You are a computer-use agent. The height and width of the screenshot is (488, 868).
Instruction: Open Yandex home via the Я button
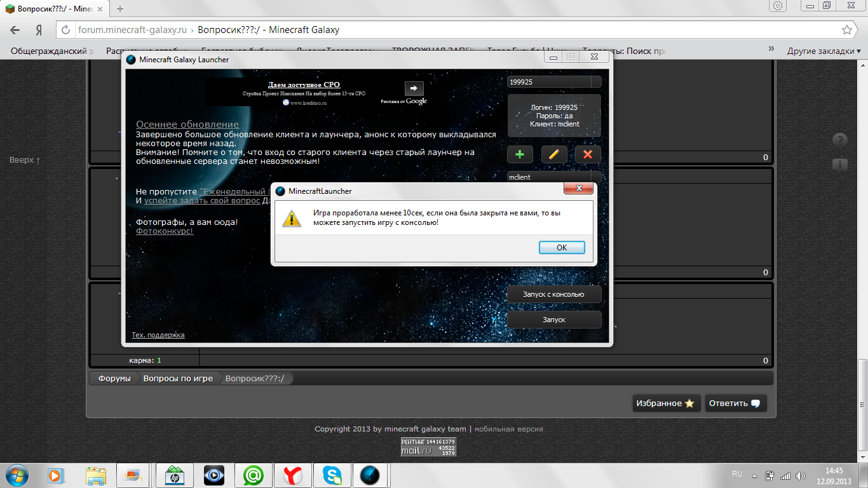coord(39,30)
